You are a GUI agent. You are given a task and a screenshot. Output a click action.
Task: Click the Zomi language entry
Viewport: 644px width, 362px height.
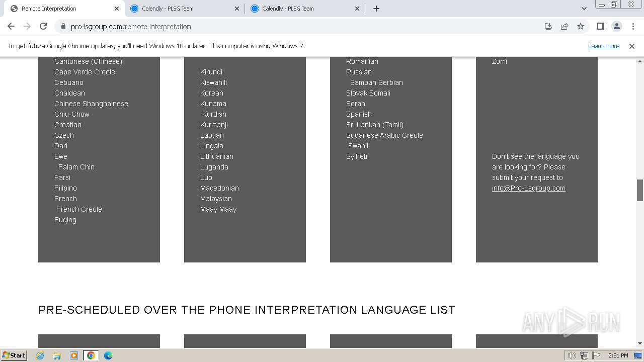point(500,61)
